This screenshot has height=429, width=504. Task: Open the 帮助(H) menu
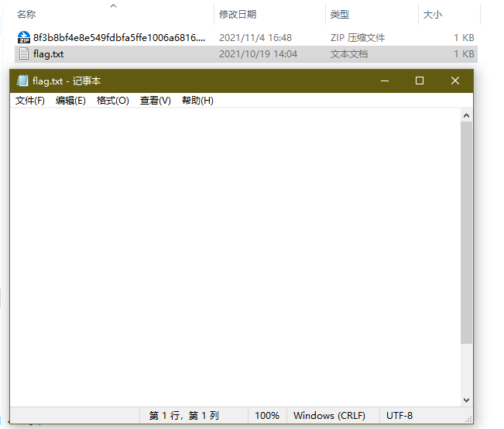197,101
